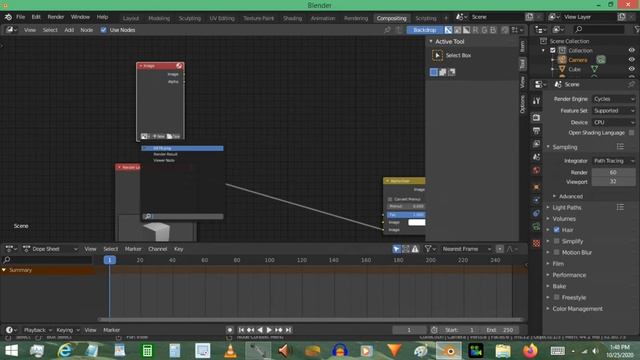640x360 pixels.
Task: Hide the Cube object in the outliner
Action: click(631, 69)
